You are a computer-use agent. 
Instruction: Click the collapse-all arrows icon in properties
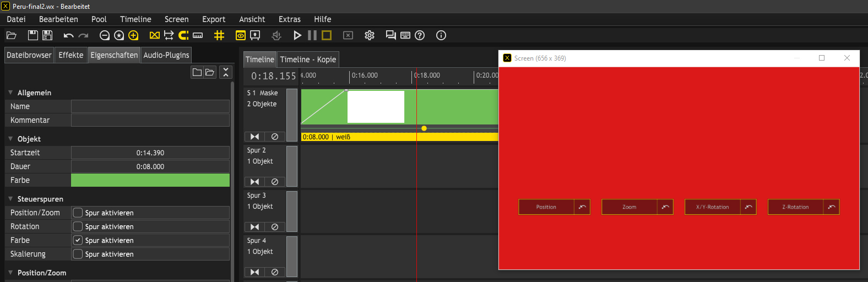click(226, 72)
